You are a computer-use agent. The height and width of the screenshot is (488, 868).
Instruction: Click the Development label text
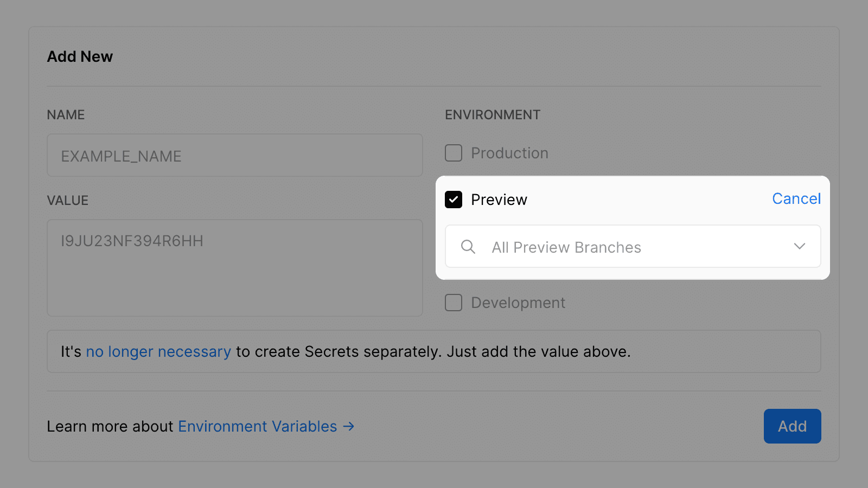518,303
